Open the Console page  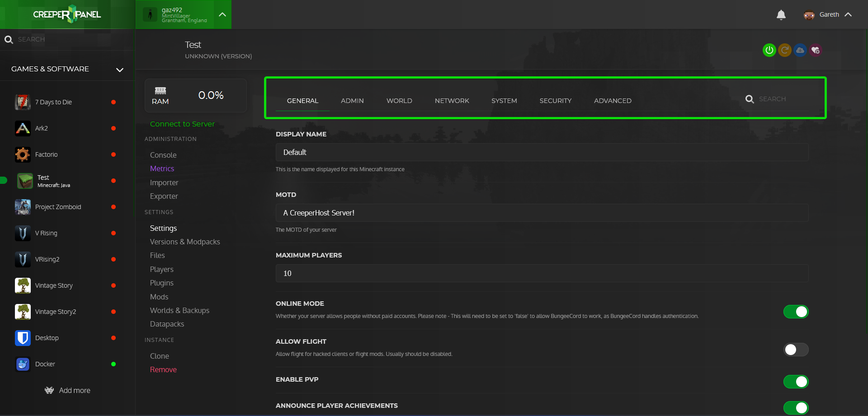pos(163,155)
